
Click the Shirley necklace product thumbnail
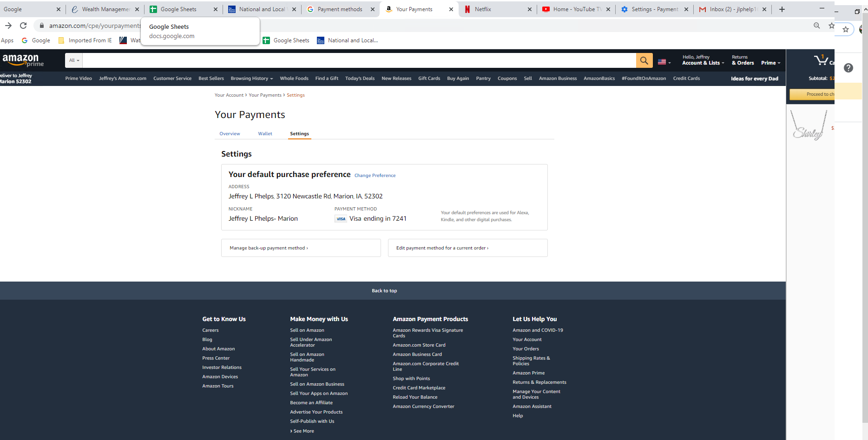click(809, 125)
